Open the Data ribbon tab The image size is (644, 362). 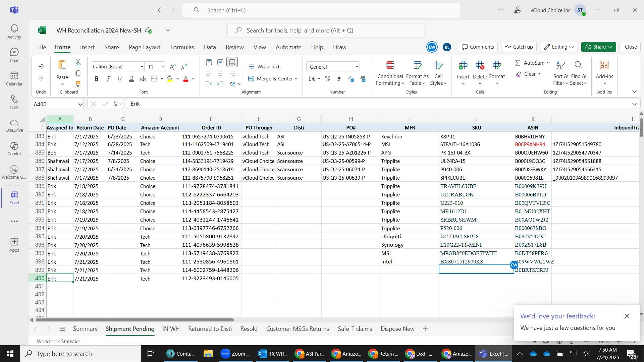click(210, 47)
